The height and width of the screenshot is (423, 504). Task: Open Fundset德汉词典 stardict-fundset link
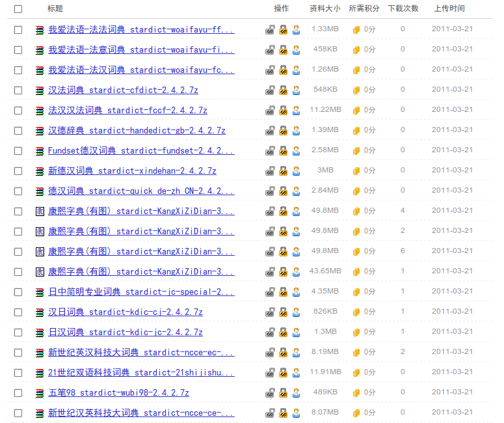click(x=141, y=151)
